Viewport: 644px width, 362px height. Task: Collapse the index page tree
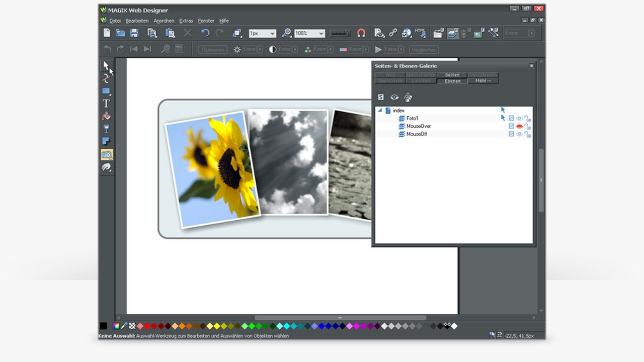380,110
